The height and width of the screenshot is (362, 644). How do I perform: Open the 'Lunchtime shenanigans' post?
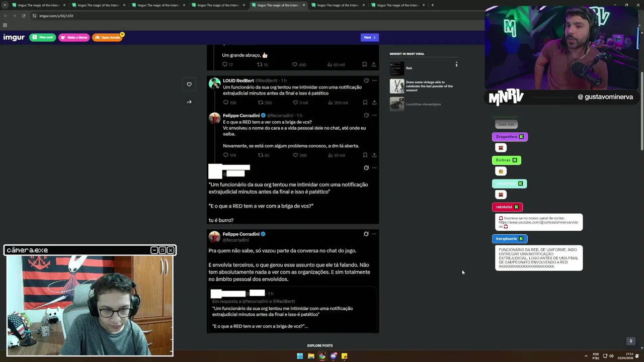click(423, 104)
